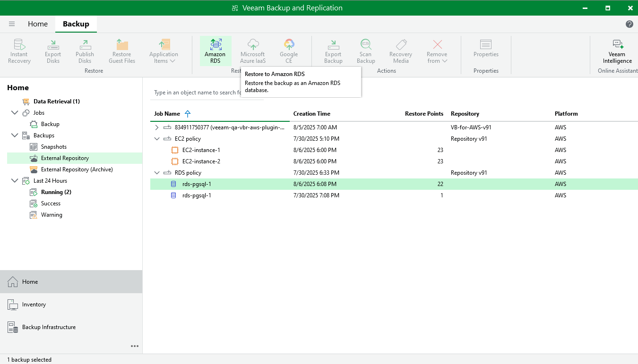The image size is (638, 364).
Task: Click the Scan Backup icon
Action: [x=366, y=51]
